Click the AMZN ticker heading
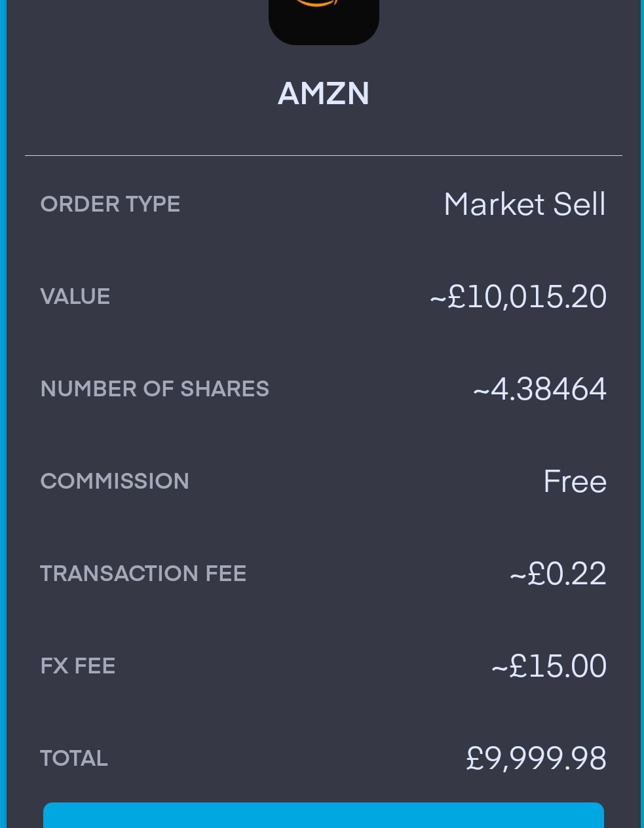The height and width of the screenshot is (828, 644). click(324, 94)
